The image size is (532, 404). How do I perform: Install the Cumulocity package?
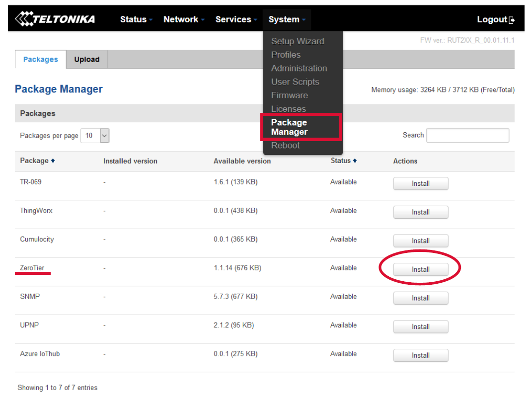pos(421,241)
